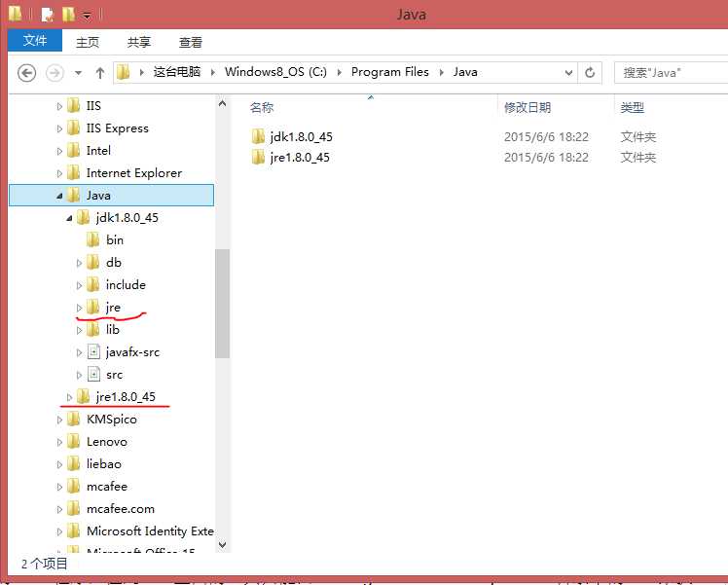Click Windows8_OS (C:) breadcrumb

(x=275, y=72)
